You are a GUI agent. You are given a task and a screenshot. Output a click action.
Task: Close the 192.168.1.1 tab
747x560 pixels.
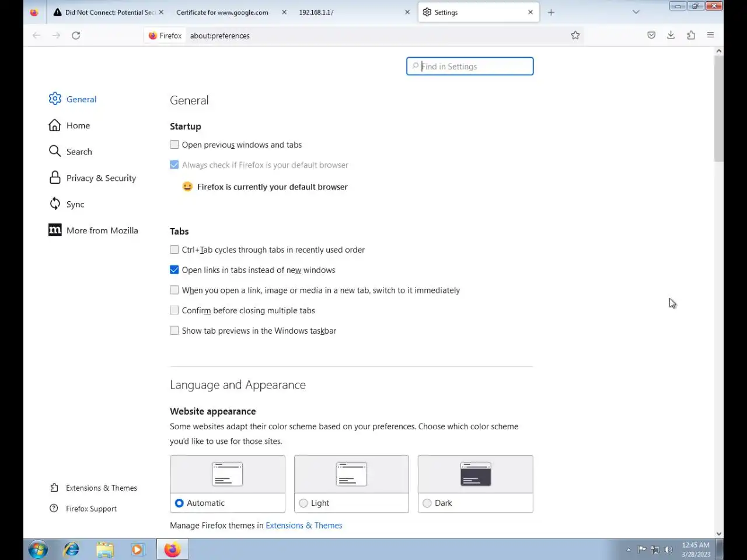coord(407,12)
